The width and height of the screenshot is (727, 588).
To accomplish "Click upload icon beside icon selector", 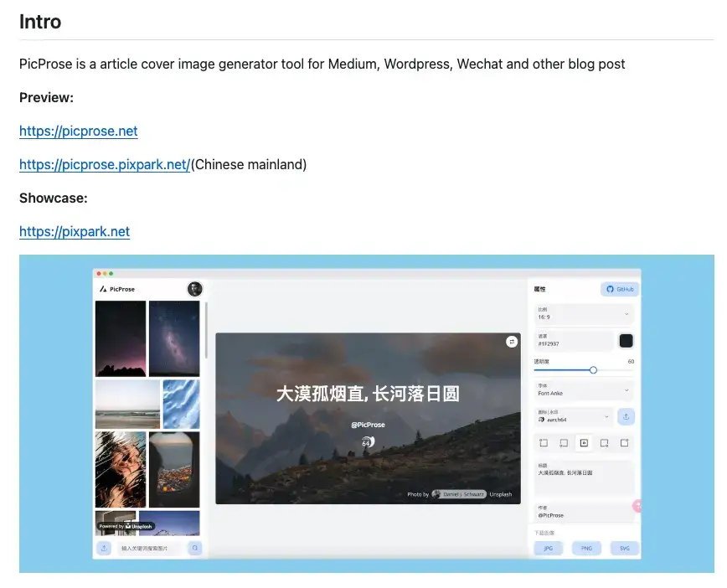I will [x=626, y=416].
